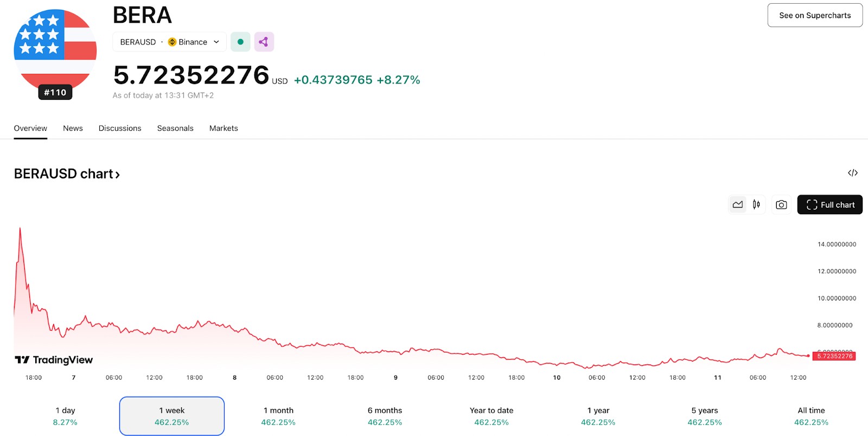This screenshot has height=436, width=868.
Task: Open the Full chart button
Action: pos(829,204)
